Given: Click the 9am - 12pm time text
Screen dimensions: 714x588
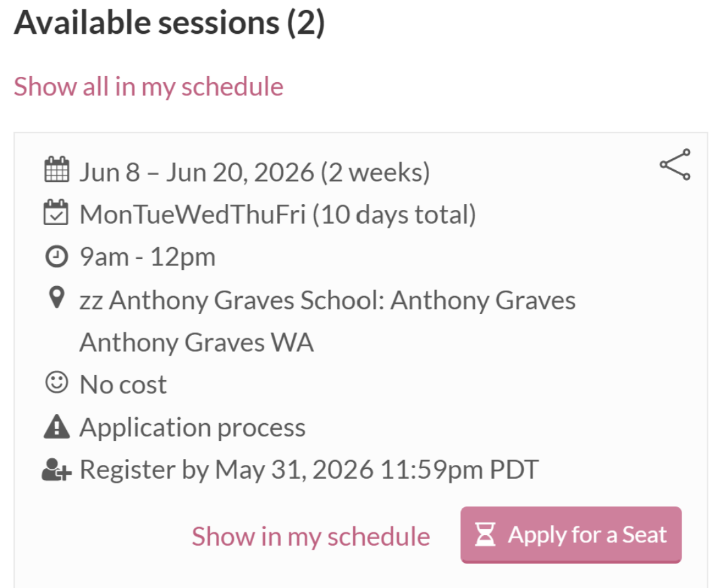Looking at the screenshot, I should pyautogui.click(x=148, y=257).
